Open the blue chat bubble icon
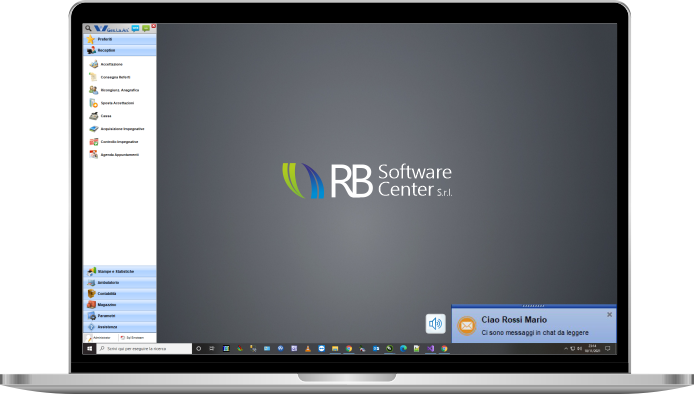 tap(135, 28)
